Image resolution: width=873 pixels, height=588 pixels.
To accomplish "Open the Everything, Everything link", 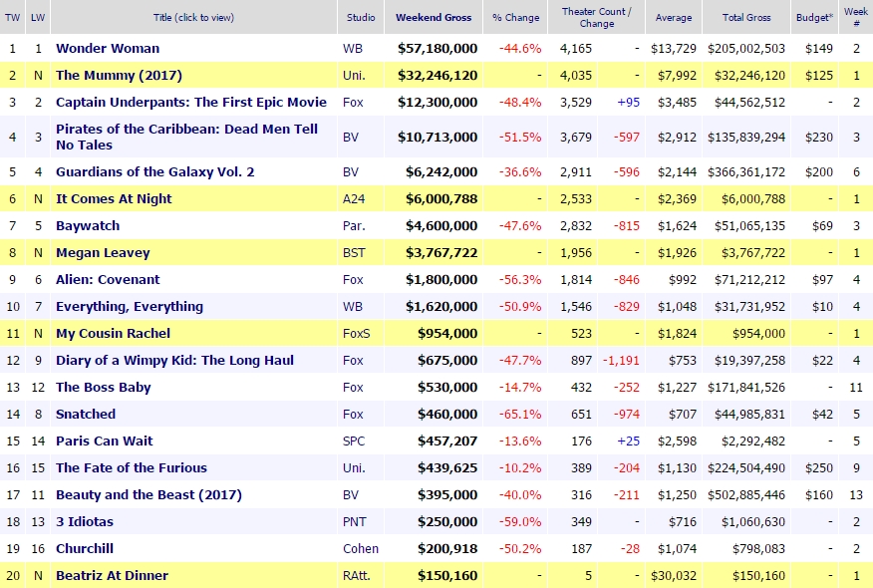I will click(130, 307).
